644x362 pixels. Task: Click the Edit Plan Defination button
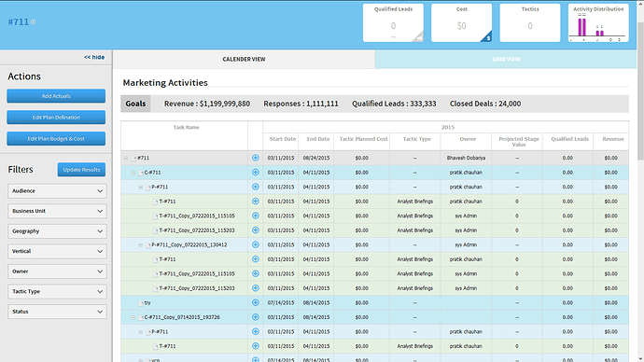click(56, 118)
